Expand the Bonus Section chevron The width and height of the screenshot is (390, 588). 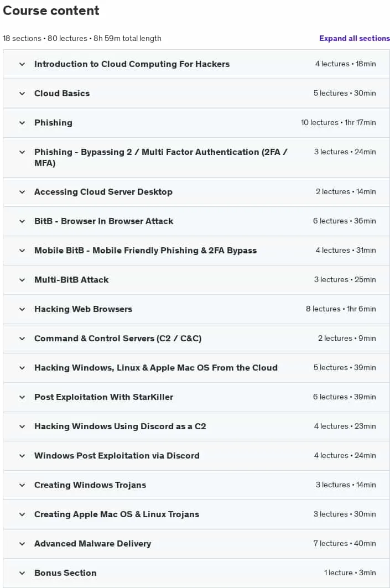[22, 573]
